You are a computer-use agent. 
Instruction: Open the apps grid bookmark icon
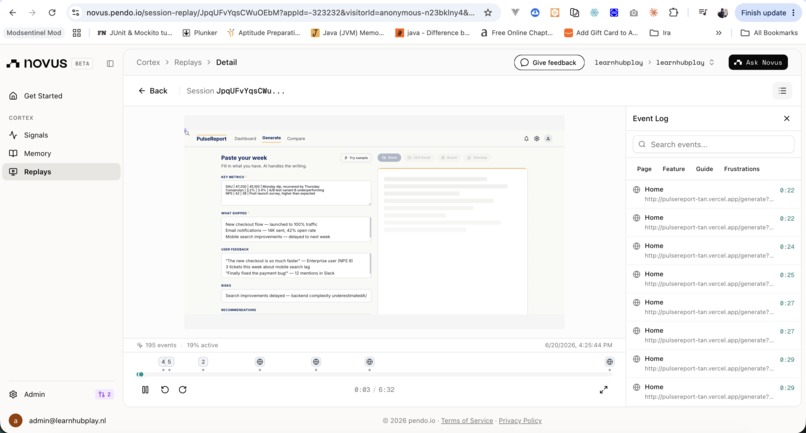77,32
